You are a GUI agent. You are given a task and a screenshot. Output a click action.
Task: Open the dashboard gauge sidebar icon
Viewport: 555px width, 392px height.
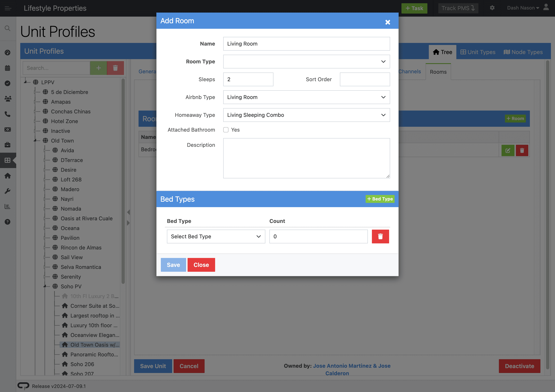[7, 52]
